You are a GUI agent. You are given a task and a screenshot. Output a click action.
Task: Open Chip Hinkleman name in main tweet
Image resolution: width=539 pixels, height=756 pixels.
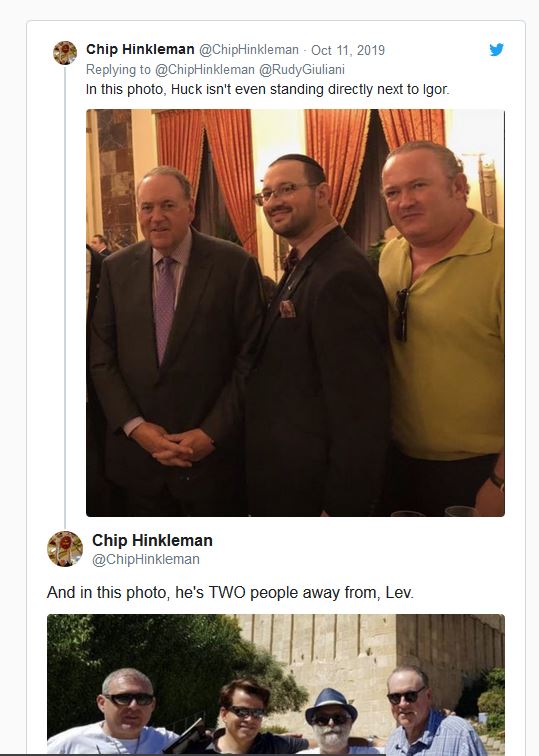[x=152, y=540]
